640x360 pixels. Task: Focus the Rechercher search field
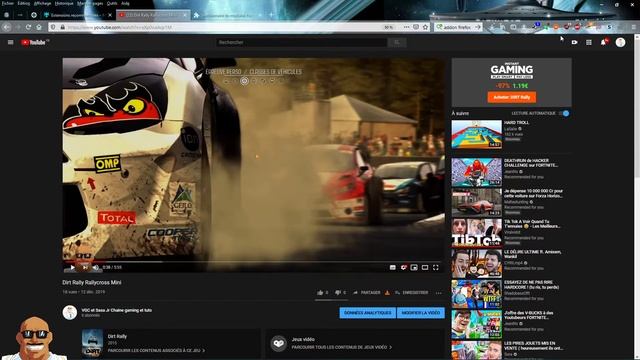click(x=301, y=42)
